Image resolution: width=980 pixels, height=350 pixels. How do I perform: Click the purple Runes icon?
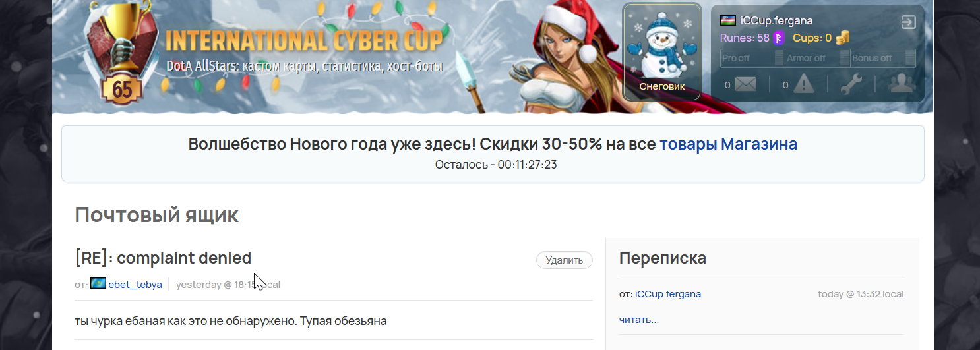pyautogui.click(x=778, y=38)
